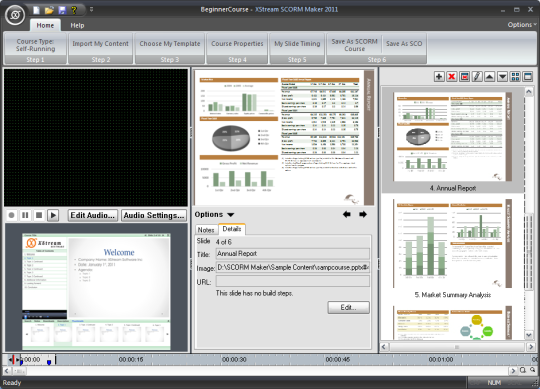Click the slide list vertical scrollbar thumb

click(x=529, y=253)
